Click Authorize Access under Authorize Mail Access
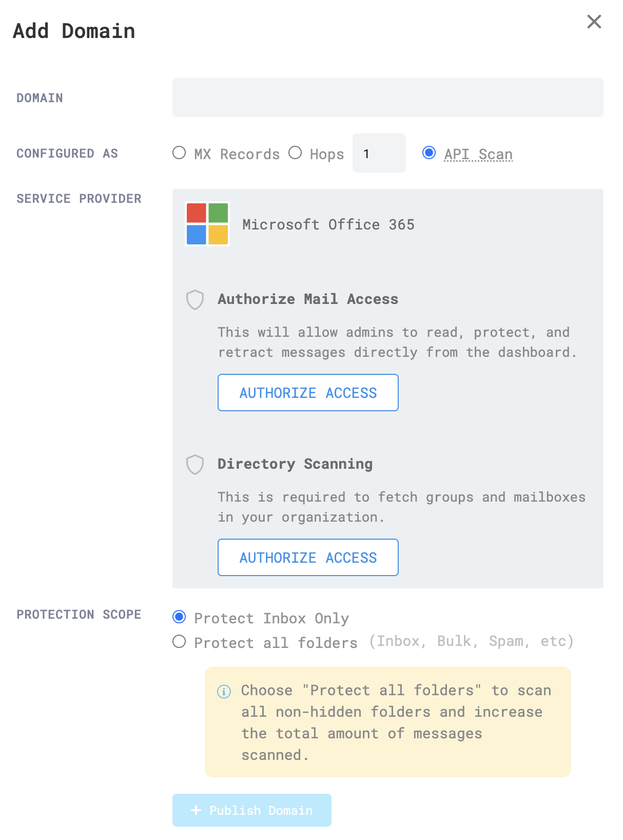This screenshot has width=623, height=840. (x=308, y=392)
